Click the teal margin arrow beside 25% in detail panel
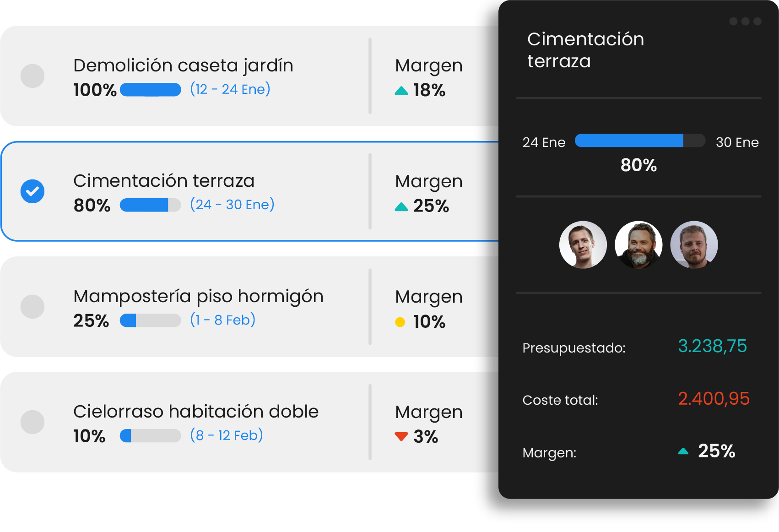The width and height of the screenshot is (779, 532). coord(682,451)
